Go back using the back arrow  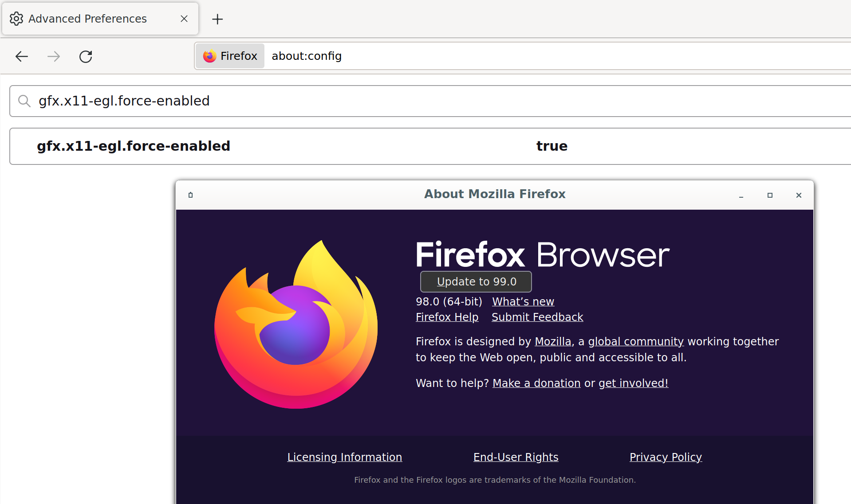tap(22, 56)
